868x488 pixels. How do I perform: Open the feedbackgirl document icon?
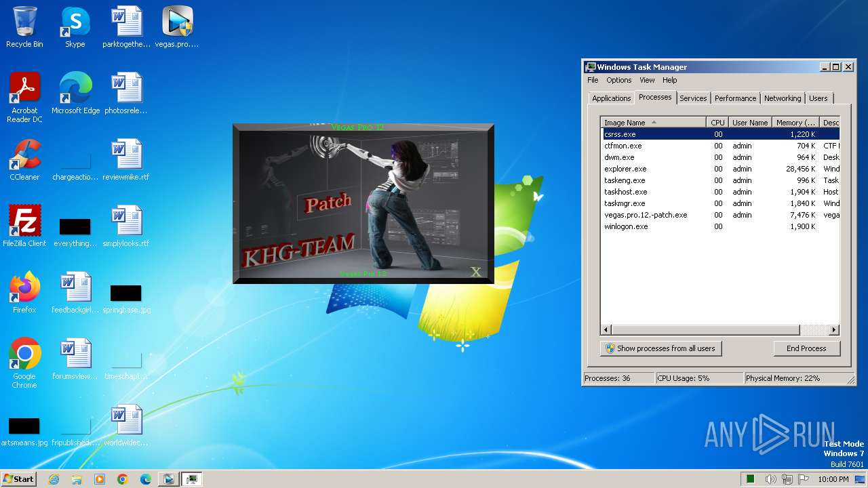tap(75, 293)
